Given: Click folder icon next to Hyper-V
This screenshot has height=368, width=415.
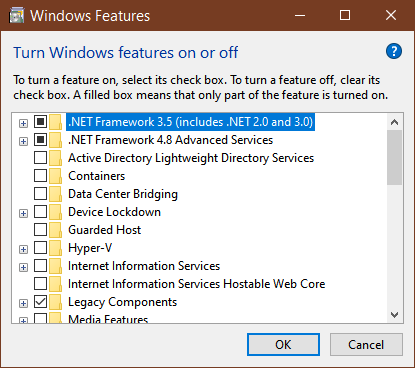Looking at the screenshot, I should [x=55, y=248].
